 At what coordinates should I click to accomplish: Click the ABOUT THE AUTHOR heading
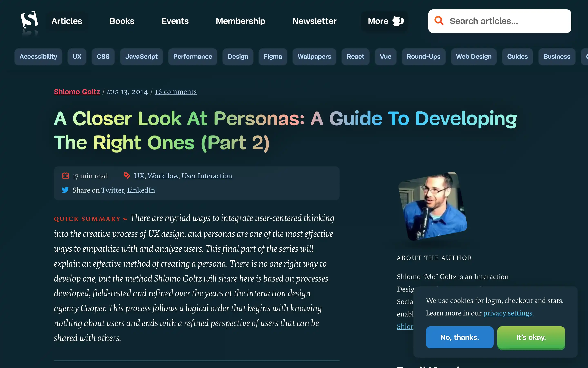pos(434,258)
